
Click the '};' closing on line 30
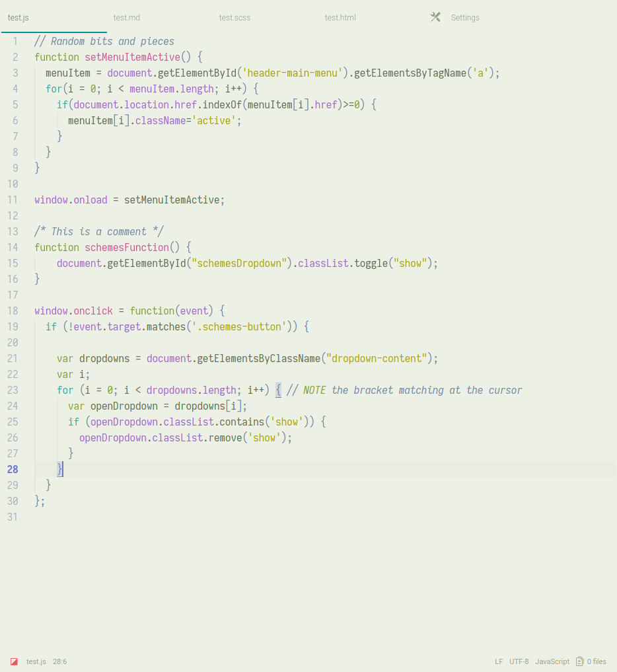(x=40, y=501)
